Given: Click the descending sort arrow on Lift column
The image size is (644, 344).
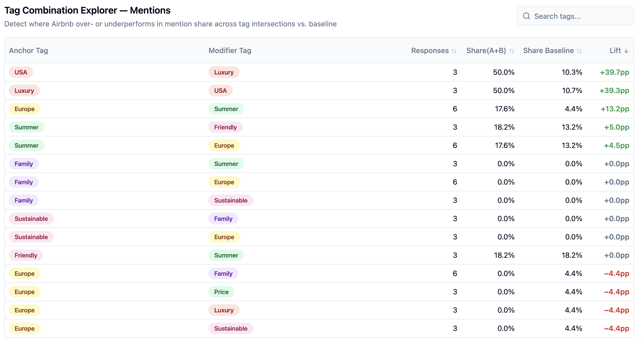Looking at the screenshot, I should coord(626,51).
